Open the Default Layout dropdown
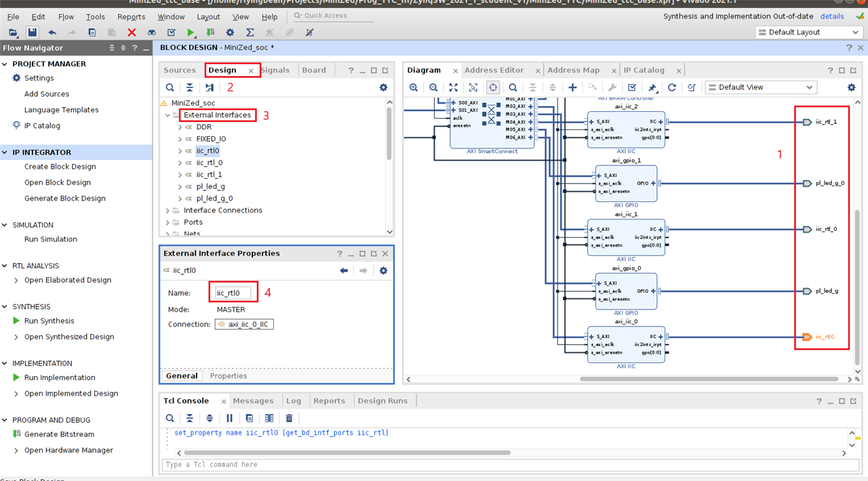The width and height of the screenshot is (868, 481). coord(809,32)
